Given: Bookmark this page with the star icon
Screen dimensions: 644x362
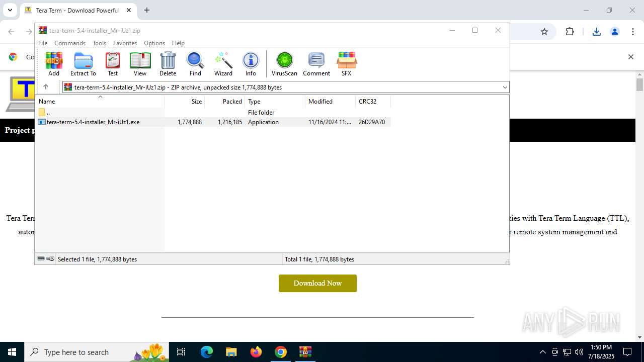Looking at the screenshot, I should point(544,32).
